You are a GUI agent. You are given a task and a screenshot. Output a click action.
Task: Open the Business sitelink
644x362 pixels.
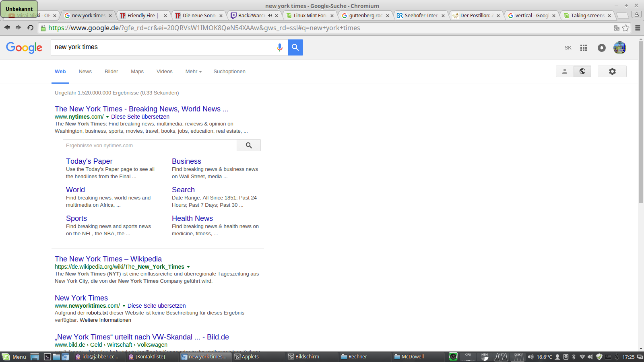[186, 161]
